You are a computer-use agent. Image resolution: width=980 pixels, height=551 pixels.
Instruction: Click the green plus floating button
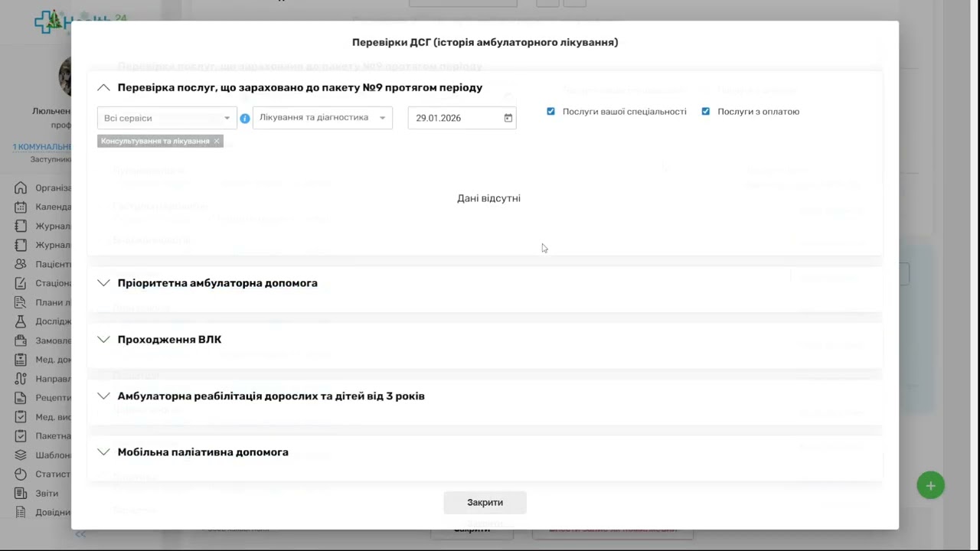pos(931,485)
